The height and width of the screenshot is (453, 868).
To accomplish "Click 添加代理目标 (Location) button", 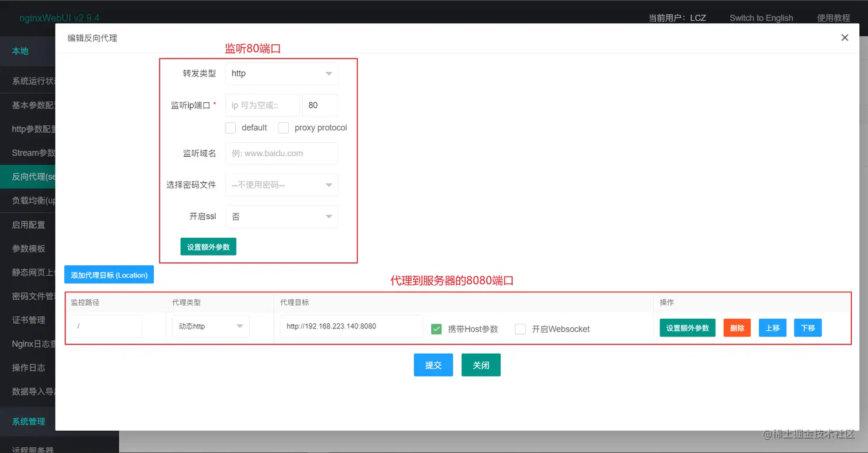I will (x=109, y=275).
